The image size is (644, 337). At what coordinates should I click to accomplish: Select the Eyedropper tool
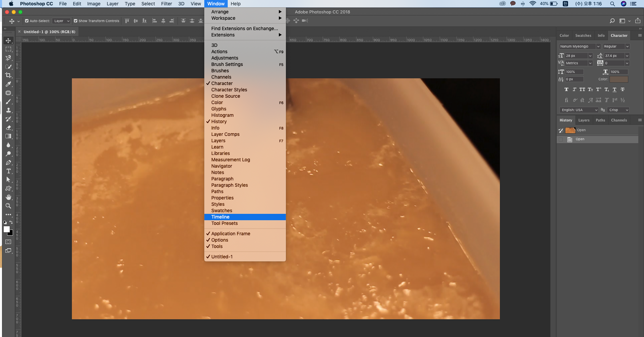tap(8, 84)
